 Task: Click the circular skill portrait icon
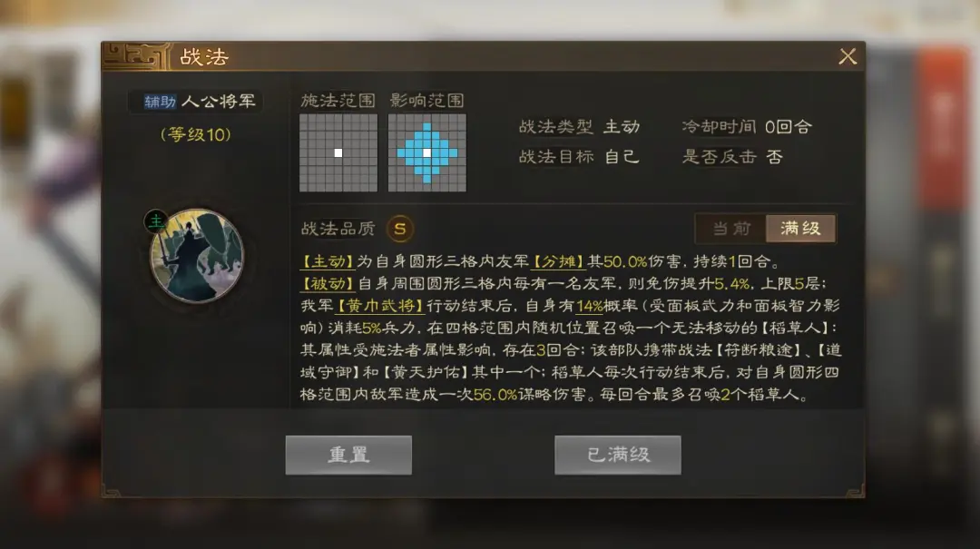coord(197,256)
